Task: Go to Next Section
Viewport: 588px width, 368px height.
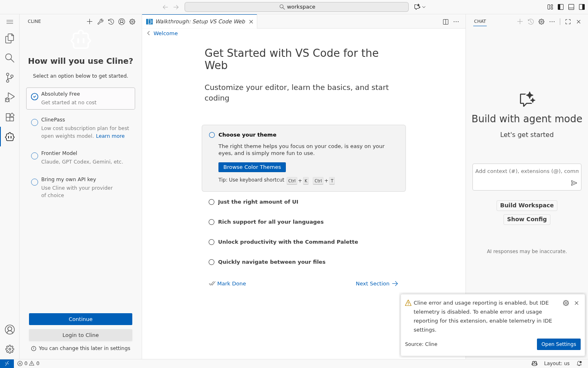Action: [376, 284]
